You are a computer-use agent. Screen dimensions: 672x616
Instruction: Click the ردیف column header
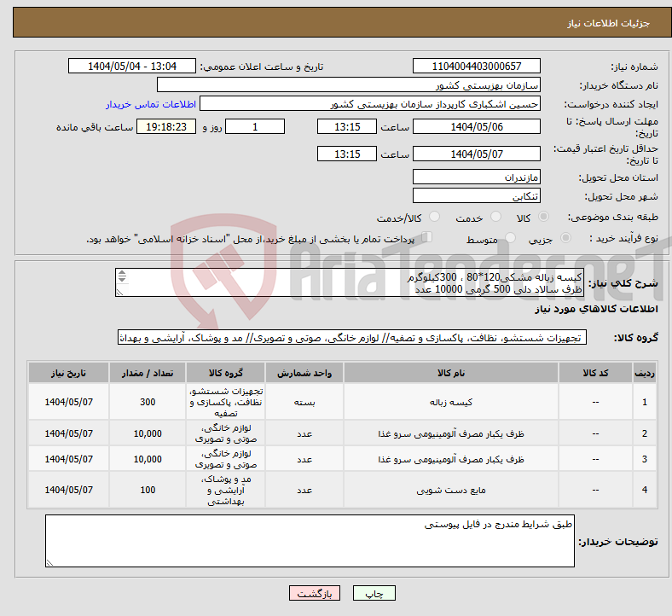coord(644,373)
